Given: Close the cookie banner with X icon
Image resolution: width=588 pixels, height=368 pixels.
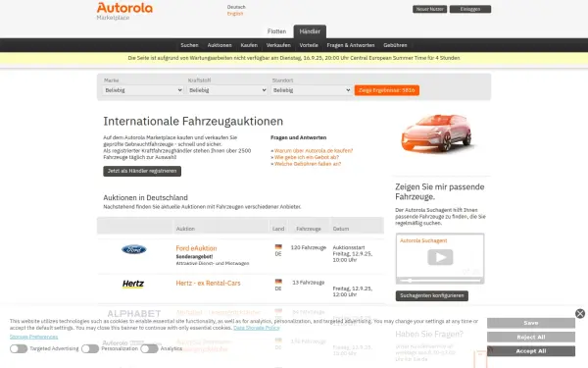Looking at the screenshot, I should point(580,314).
